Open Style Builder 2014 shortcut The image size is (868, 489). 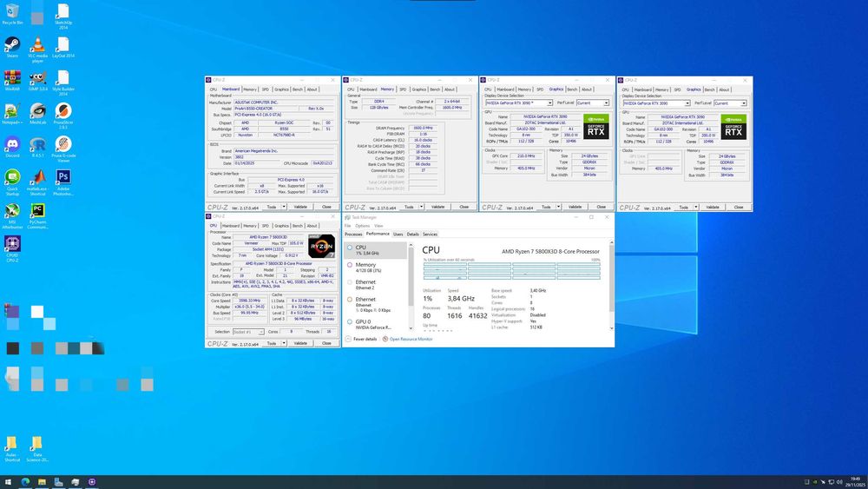(63, 82)
